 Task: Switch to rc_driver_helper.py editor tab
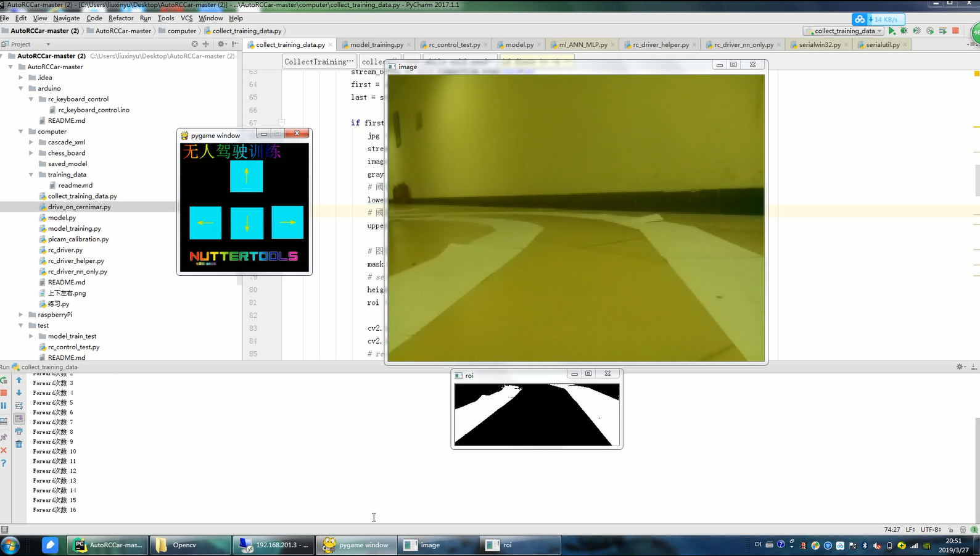coord(661,44)
